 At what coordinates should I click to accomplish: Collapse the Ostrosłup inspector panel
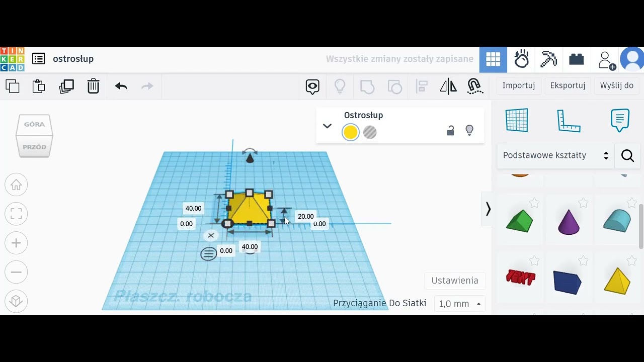[327, 126]
